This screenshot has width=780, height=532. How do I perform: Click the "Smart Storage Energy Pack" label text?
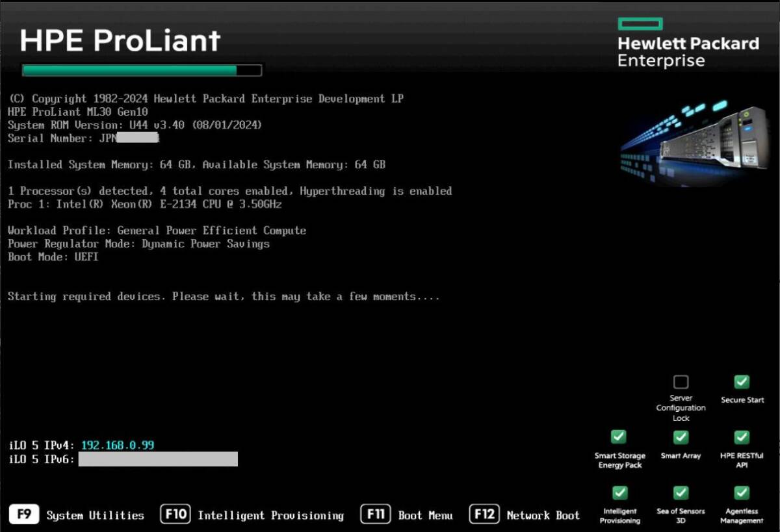click(619, 461)
